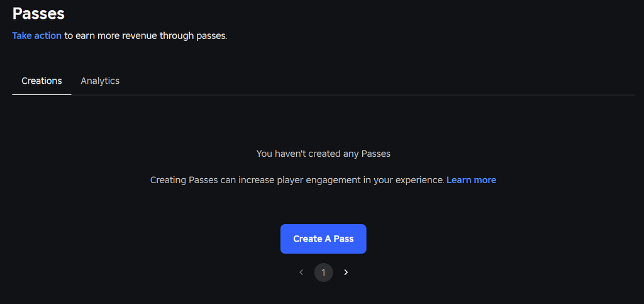Viewport: 644px width, 304px height.
Task: Click the player engagement description text
Action: (x=297, y=180)
